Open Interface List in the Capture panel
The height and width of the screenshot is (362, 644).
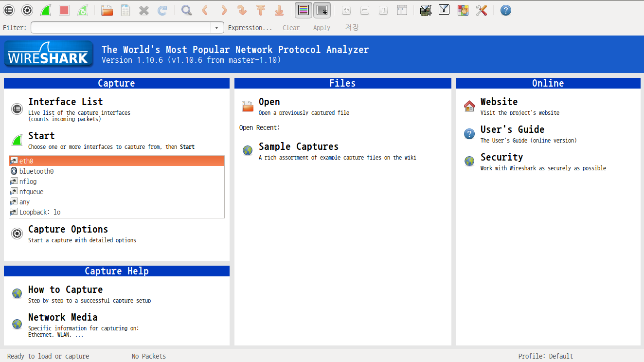coord(66,102)
